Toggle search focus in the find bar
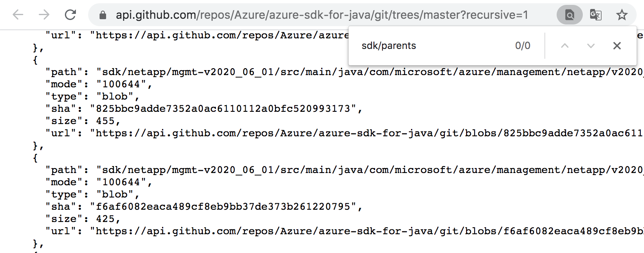The image size is (644, 253). tap(408, 46)
